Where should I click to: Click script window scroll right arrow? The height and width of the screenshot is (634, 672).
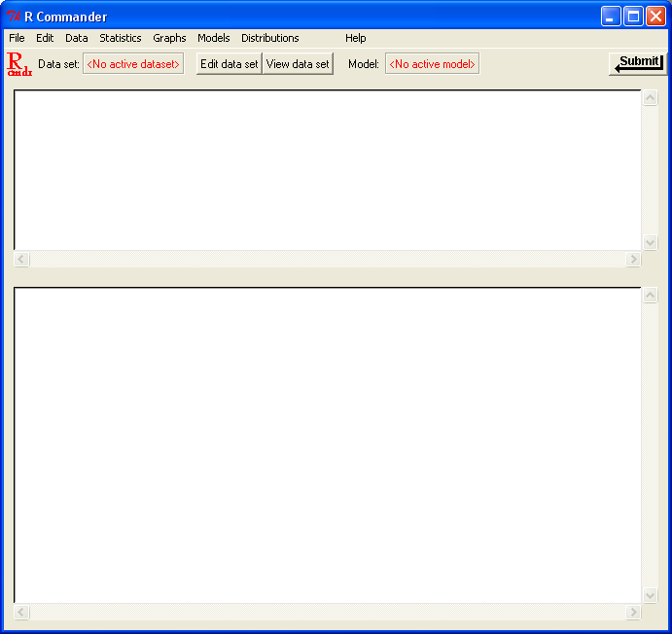point(633,260)
